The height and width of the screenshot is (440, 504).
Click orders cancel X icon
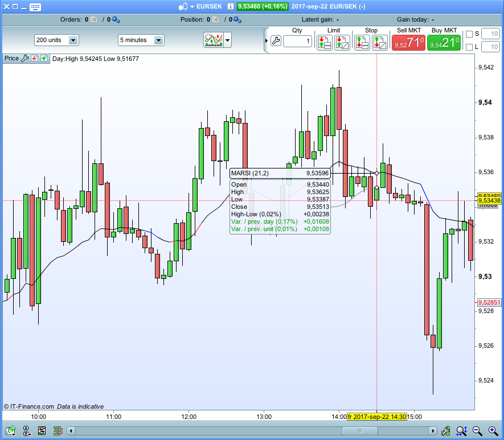[93, 19]
